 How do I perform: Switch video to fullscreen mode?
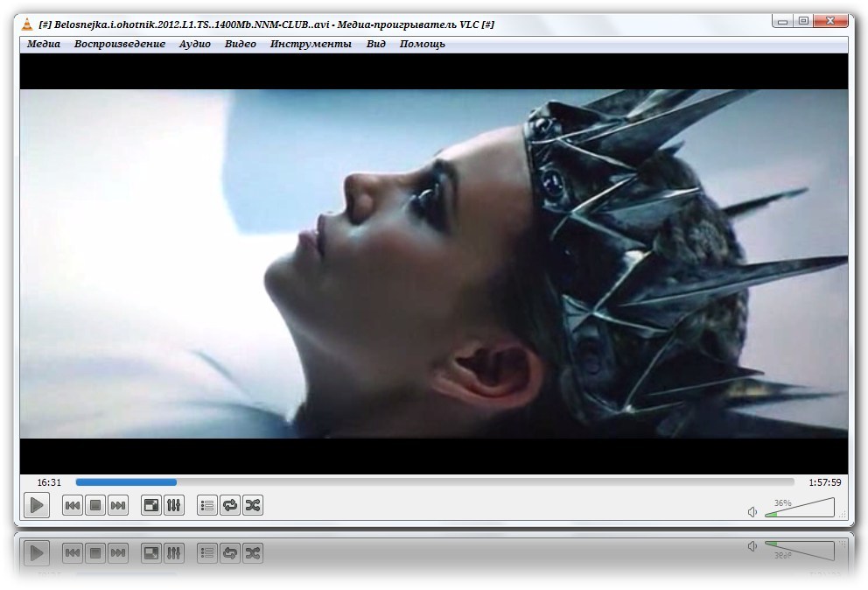[151, 505]
